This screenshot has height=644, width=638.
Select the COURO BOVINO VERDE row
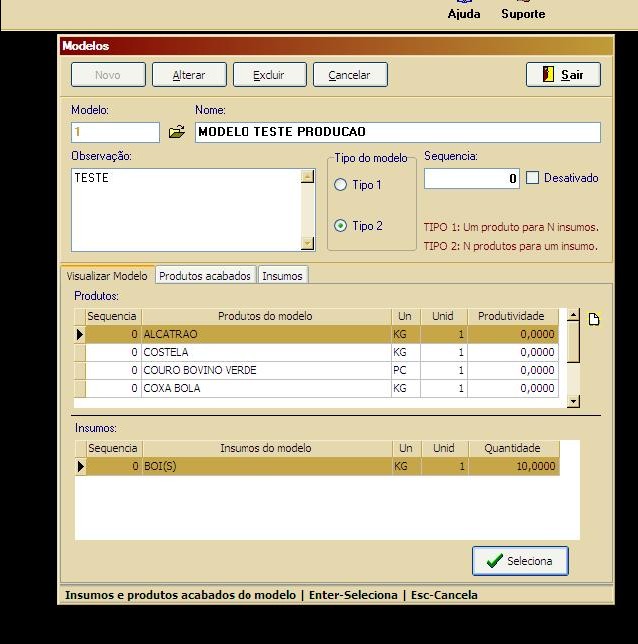316,370
